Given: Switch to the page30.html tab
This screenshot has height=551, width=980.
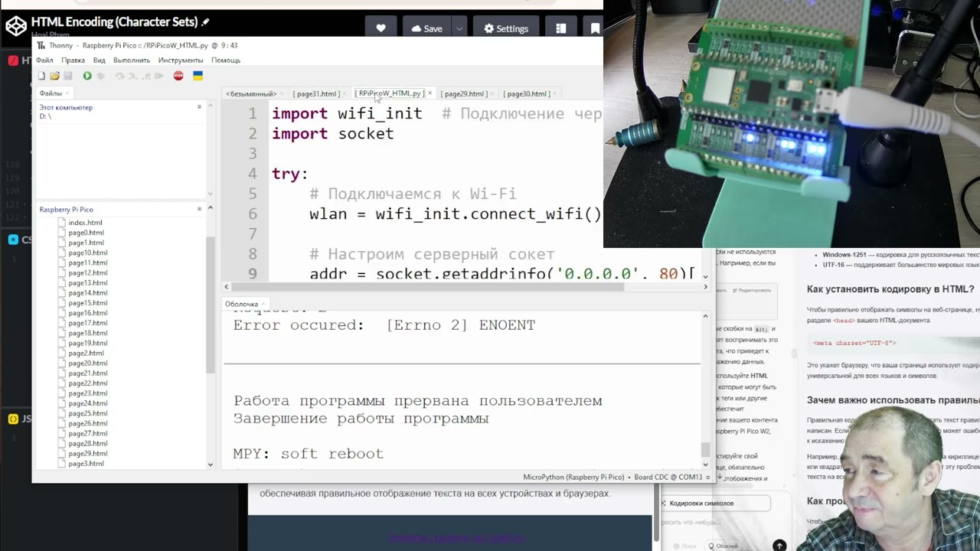Looking at the screenshot, I should pos(527,93).
